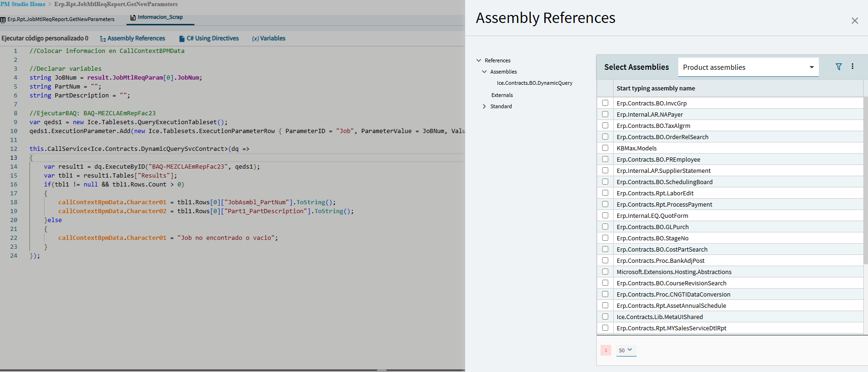Image resolution: width=868 pixels, height=372 pixels.
Task: Check Erp.Contracts.BO.InvcGrp checkbox
Action: [605, 103]
